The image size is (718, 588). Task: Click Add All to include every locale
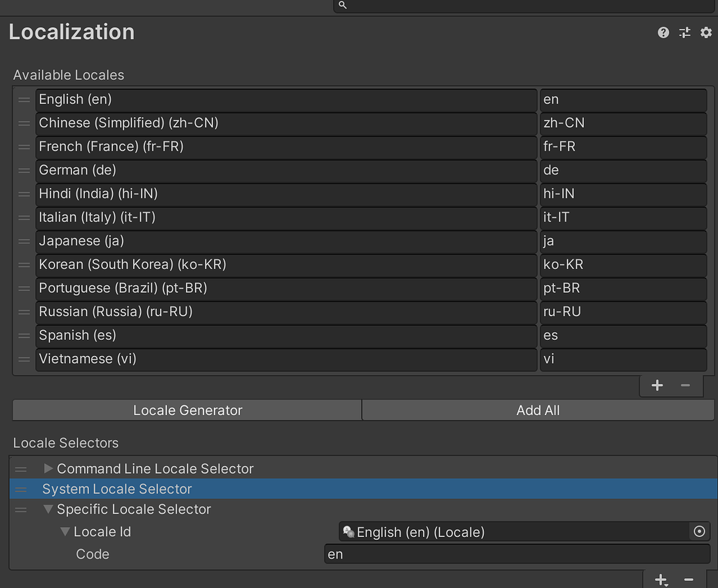pos(537,410)
